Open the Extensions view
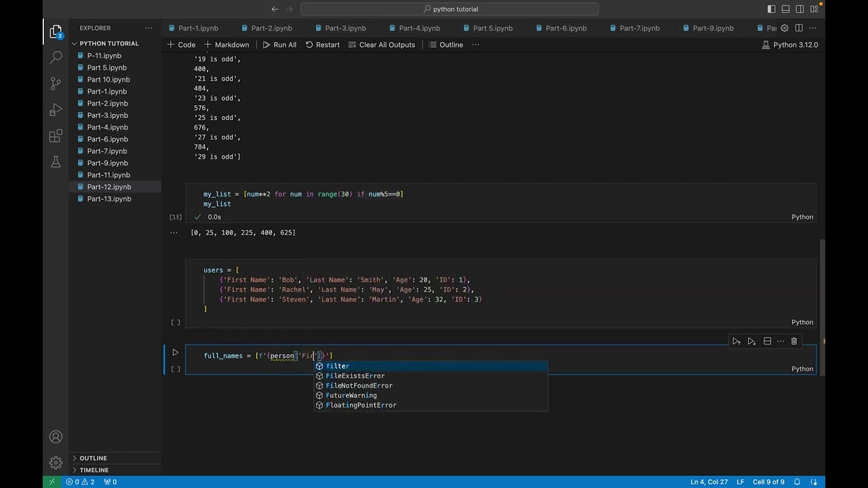The image size is (868, 488). click(56, 136)
